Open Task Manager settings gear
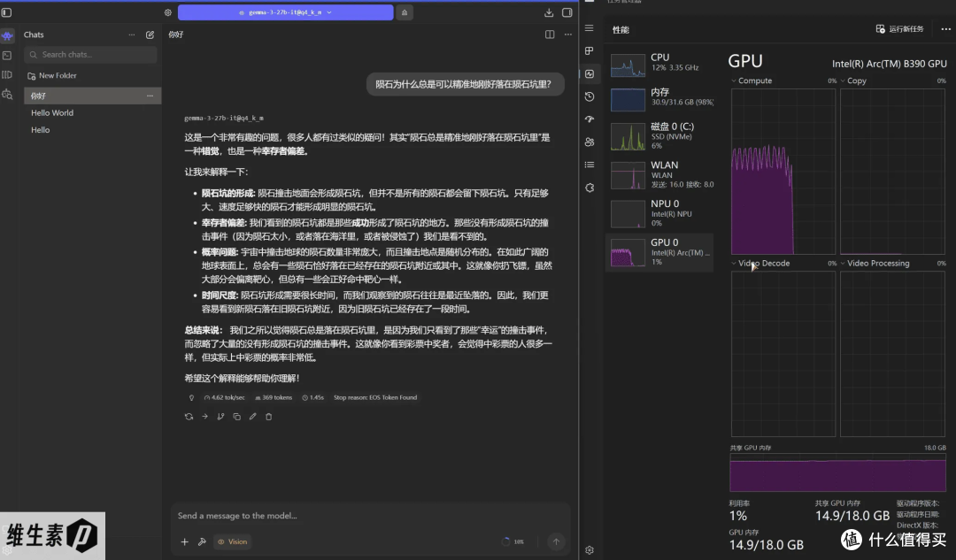 589,550
